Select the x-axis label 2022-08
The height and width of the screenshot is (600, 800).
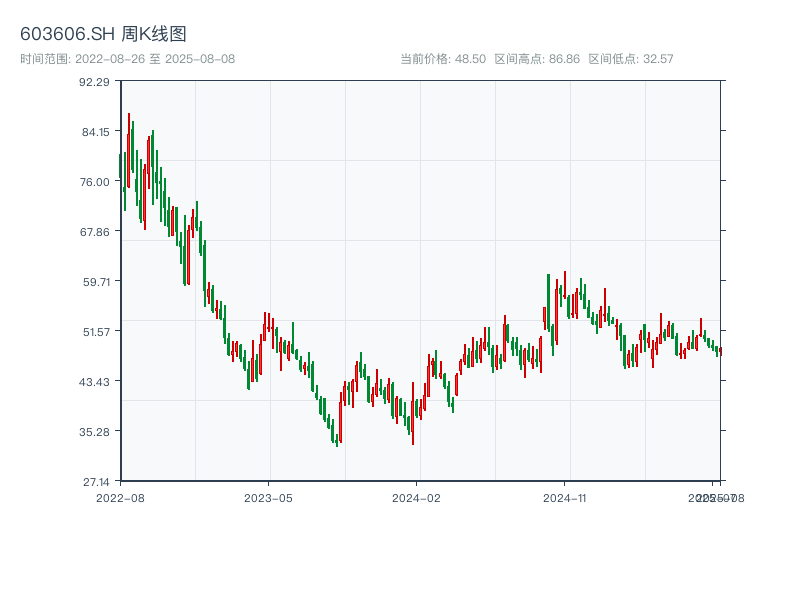(x=120, y=498)
